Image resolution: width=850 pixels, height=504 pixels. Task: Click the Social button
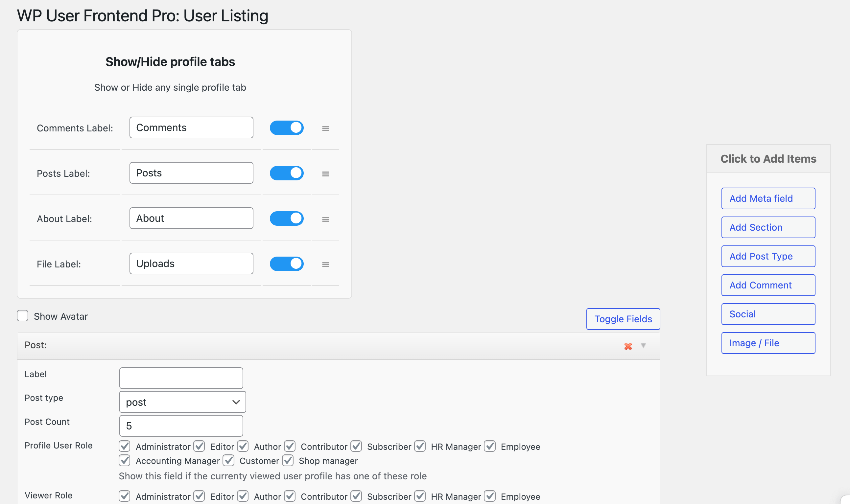(x=768, y=314)
